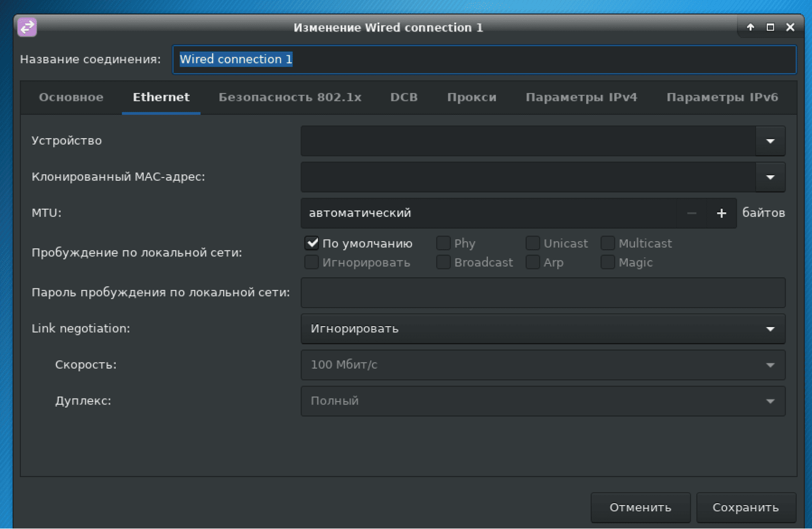
Task: Enable the Magic wake-on-LAN checkbox
Action: [607, 262]
